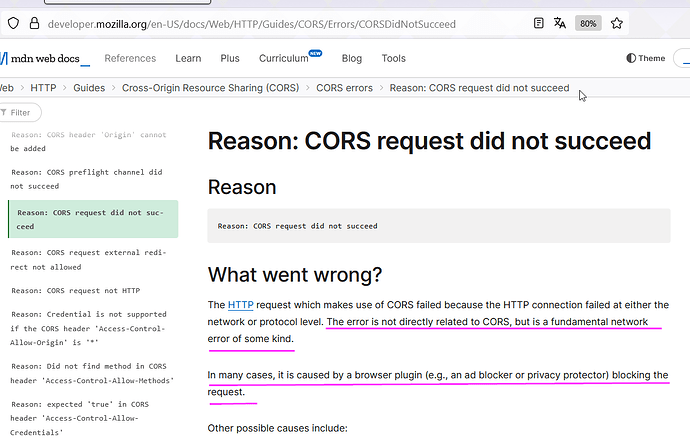Bookmark this page with star icon
The height and width of the screenshot is (446, 690).
[x=615, y=23]
